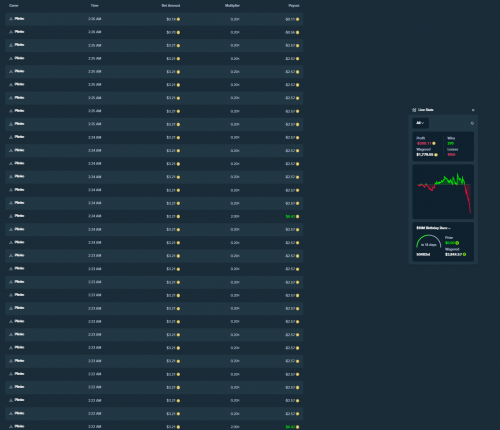Click the Payout column header
Image resolution: width=500 pixels, height=430 pixels.
click(294, 6)
